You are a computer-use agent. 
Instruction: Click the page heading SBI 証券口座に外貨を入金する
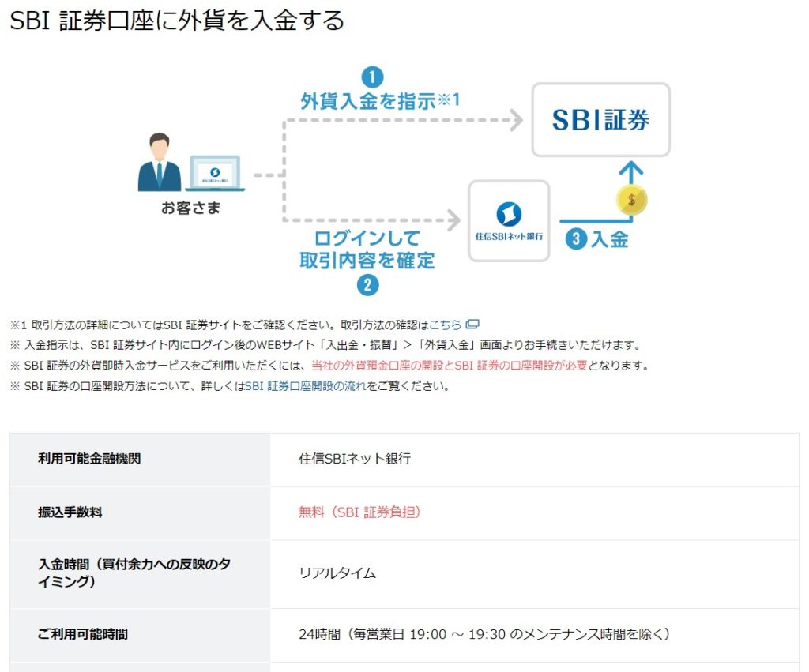click(x=177, y=21)
